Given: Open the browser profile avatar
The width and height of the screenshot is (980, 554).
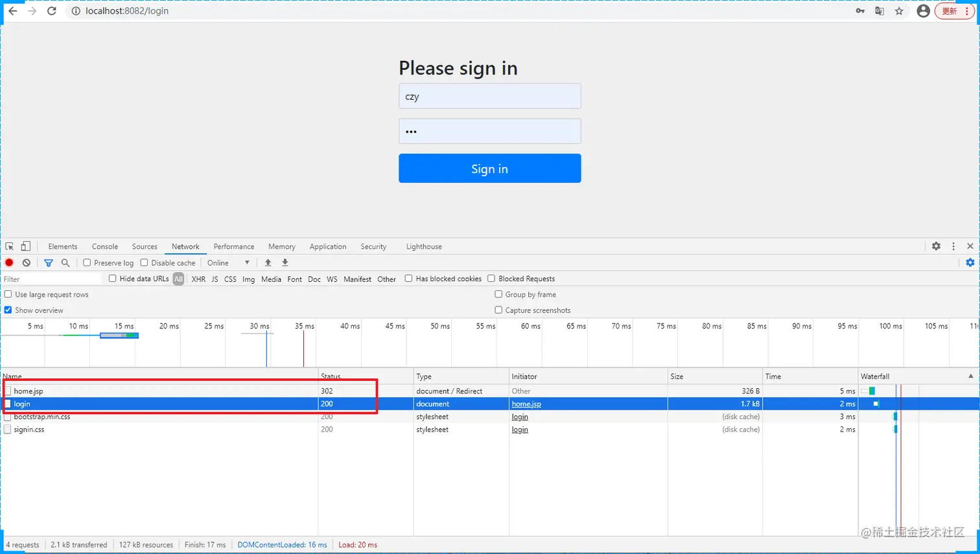Looking at the screenshot, I should (924, 11).
